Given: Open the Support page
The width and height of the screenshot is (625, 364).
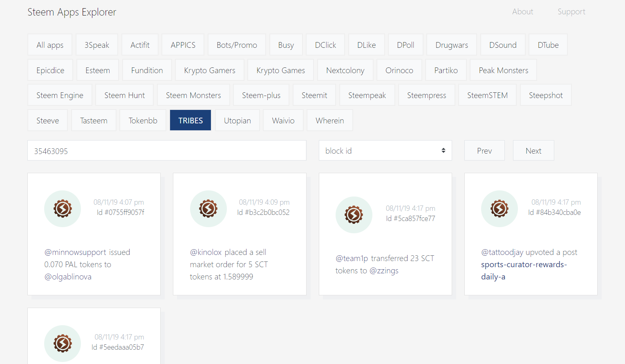Looking at the screenshot, I should 571,12.
